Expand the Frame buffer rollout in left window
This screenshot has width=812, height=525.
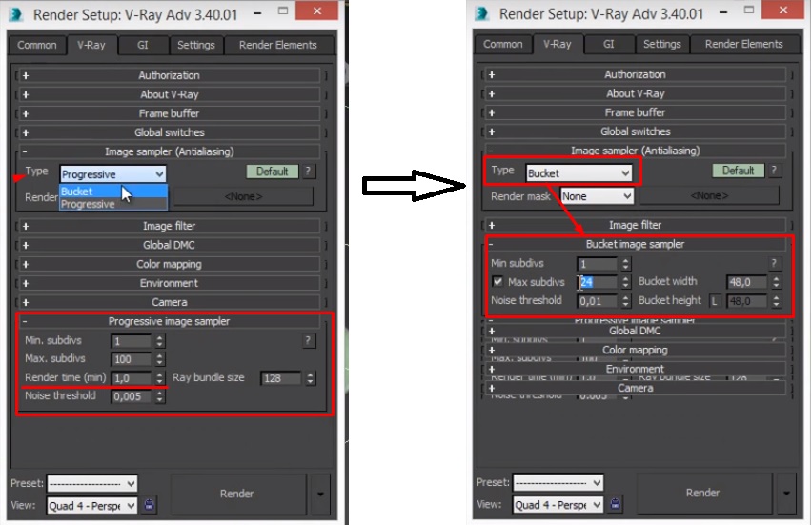pyautogui.click(x=170, y=113)
